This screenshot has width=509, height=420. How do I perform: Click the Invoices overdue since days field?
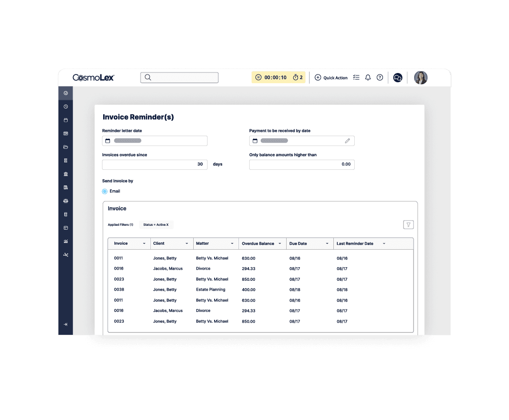tap(155, 164)
